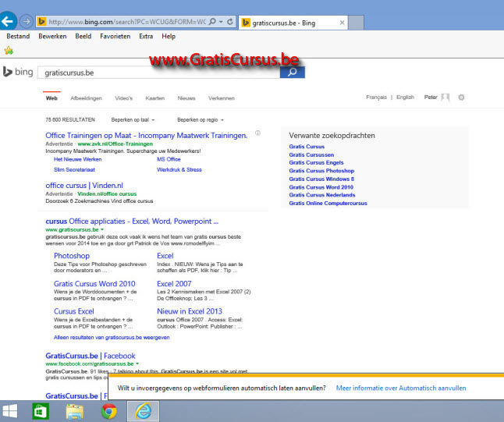Open the Excel deep link

(165, 256)
